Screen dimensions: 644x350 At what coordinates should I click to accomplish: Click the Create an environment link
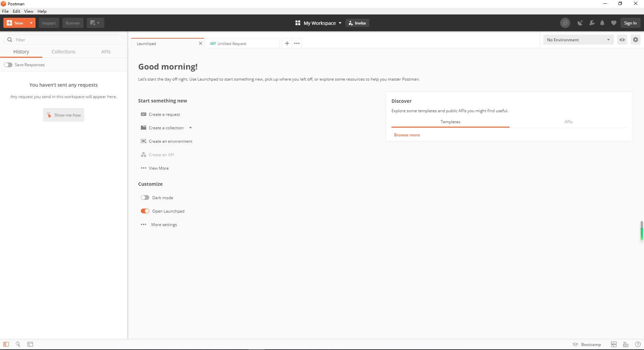[x=170, y=141]
